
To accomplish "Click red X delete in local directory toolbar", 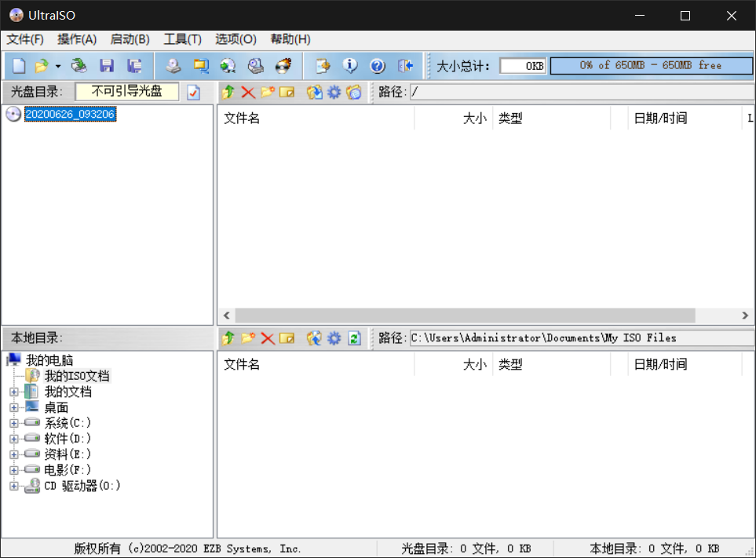I will [268, 338].
